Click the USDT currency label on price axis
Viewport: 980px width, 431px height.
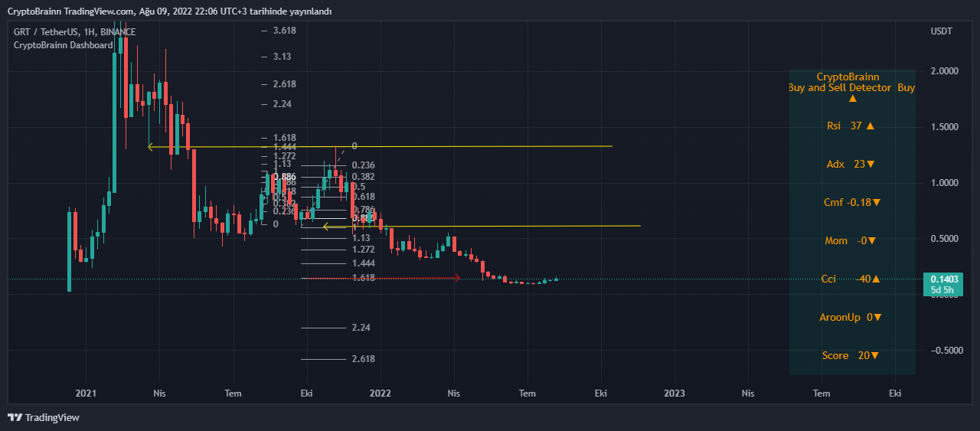pyautogui.click(x=942, y=31)
